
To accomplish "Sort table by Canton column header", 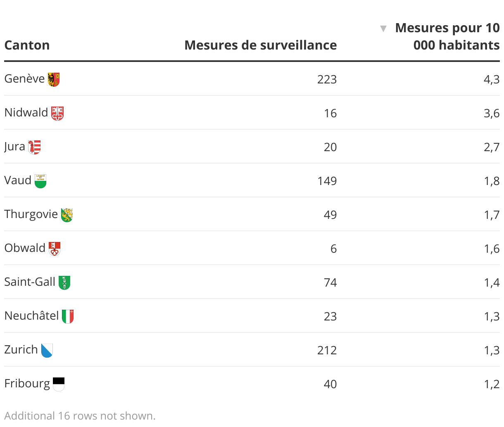I will tap(27, 45).
